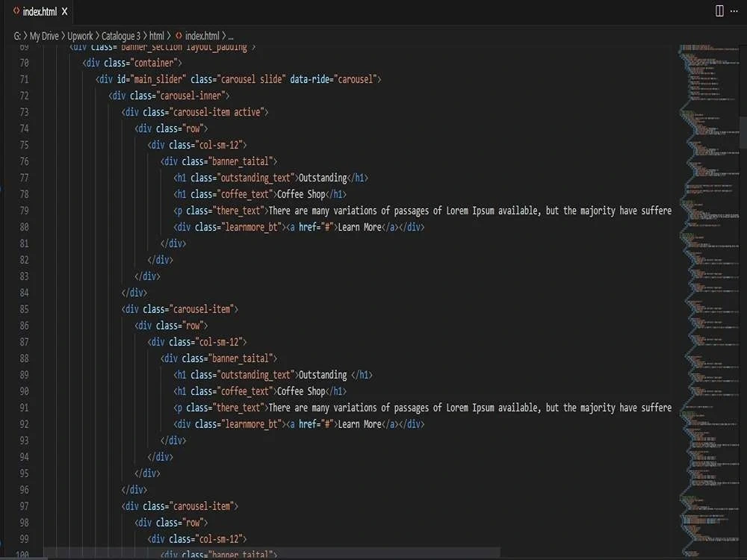Image resolution: width=747 pixels, height=560 pixels.
Task: Click the code minimap overview
Action: tap(710, 300)
